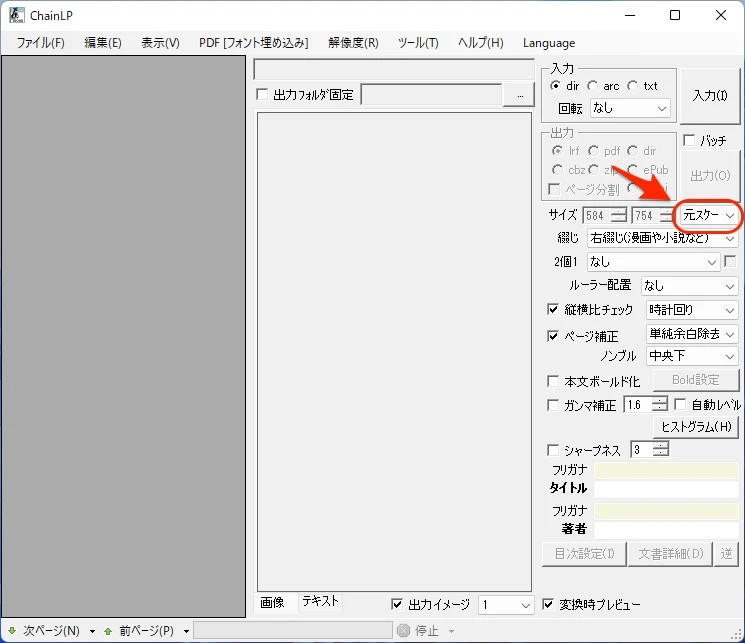Enable the シャープネス checkbox
The width and height of the screenshot is (745, 643).
553,450
